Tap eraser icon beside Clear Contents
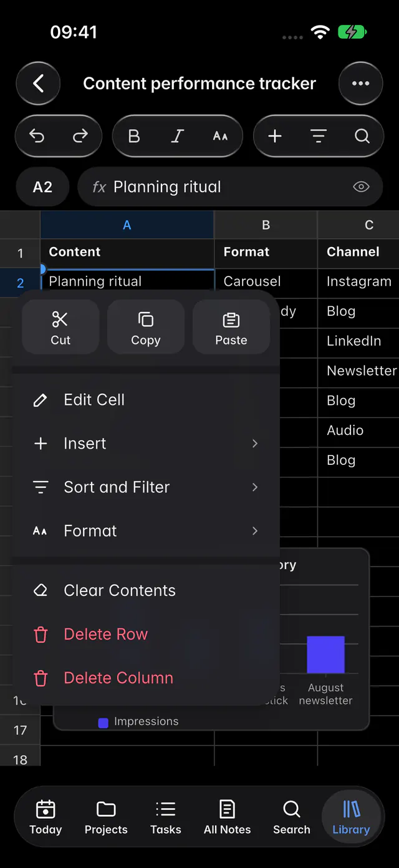Image resolution: width=399 pixels, height=868 pixels. [41, 590]
